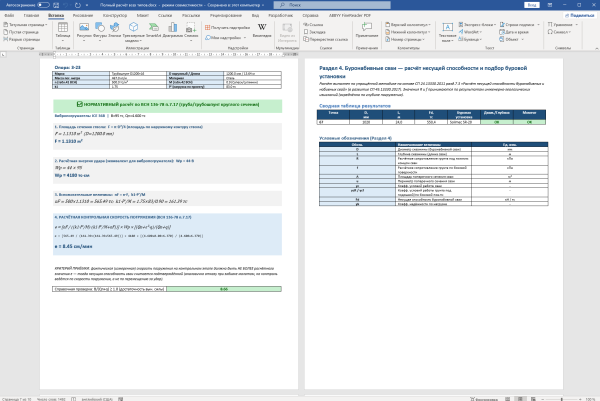Insert WordArt text
The width and height of the screenshot is (600, 401).
(470, 32)
